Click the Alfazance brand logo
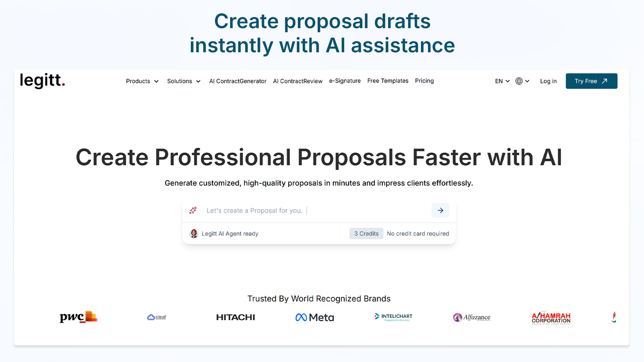This screenshot has height=362, width=644. click(472, 317)
